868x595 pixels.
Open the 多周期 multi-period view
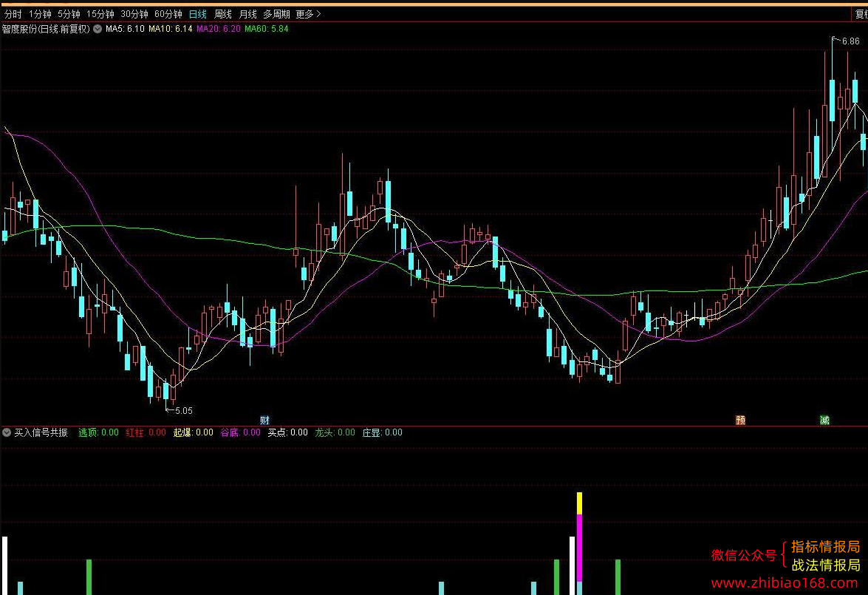point(277,14)
